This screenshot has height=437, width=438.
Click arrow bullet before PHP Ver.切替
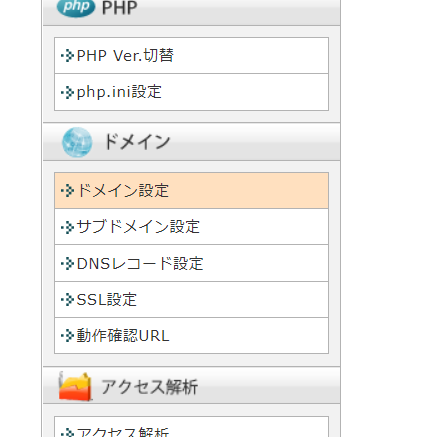68,56
